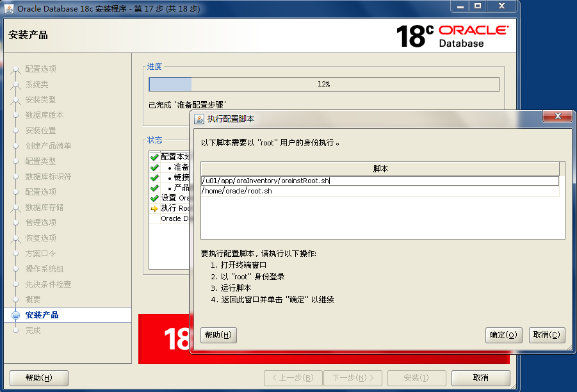Select the 数据库版本 step in the sidebar
577x392 pixels.
tap(45, 115)
